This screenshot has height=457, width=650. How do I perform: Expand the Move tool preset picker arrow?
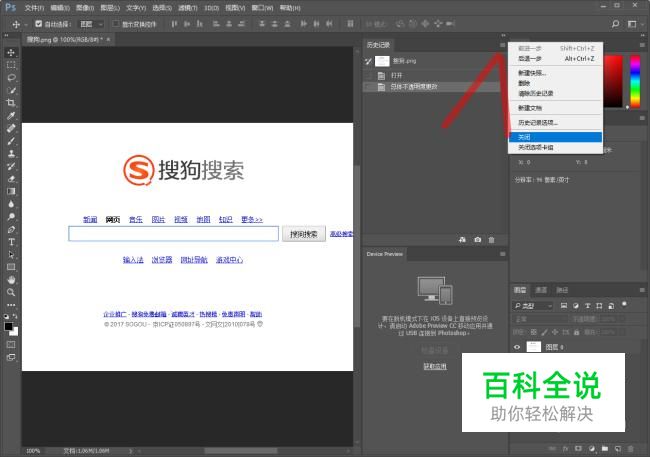(x=26, y=24)
